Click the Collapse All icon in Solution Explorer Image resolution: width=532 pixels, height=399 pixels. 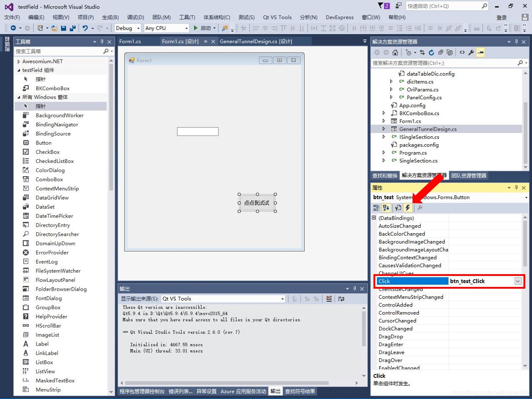[440, 52]
